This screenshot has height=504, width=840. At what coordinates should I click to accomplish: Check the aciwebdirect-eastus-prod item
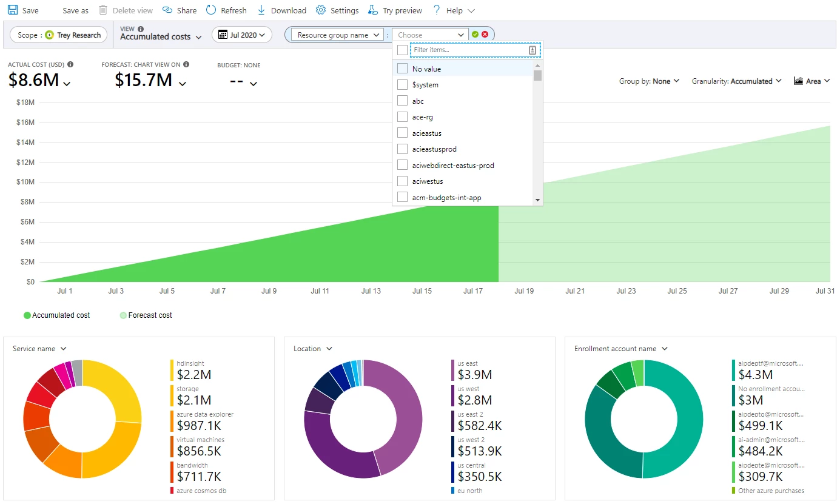[403, 165]
